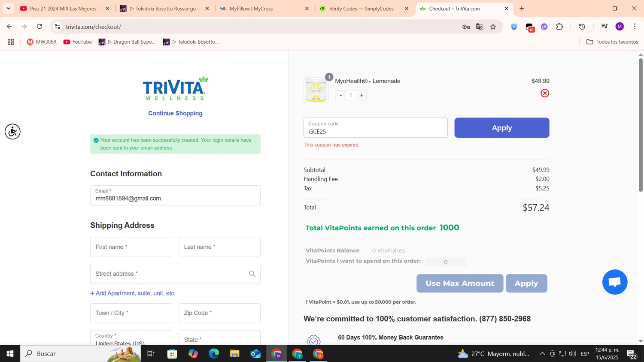Click the blue coupon Apply button

(x=502, y=128)
